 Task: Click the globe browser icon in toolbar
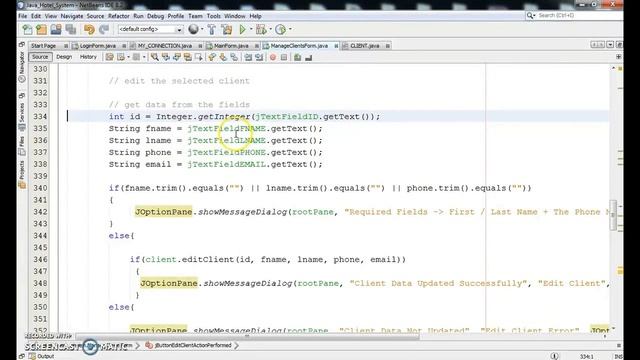pos(193,29)
